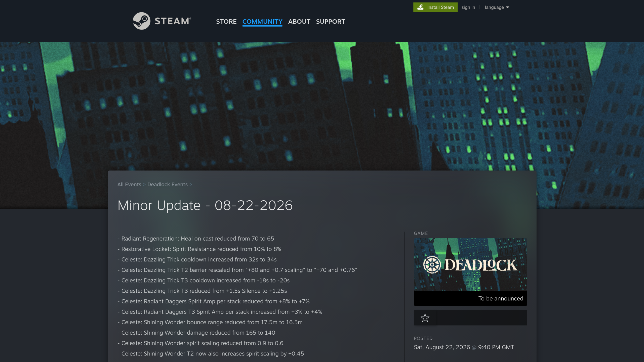
Task: Click the star follow icon under Deadlock
Action: click(425, 318)
